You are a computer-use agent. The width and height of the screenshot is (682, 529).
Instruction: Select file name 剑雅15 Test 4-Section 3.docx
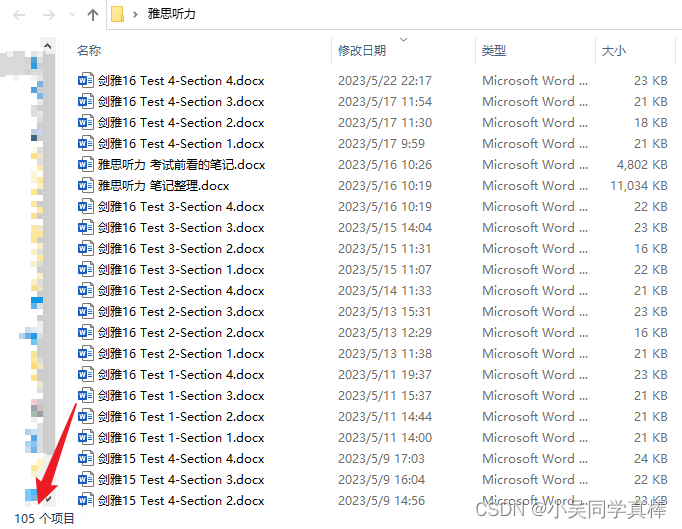[181, 479]
